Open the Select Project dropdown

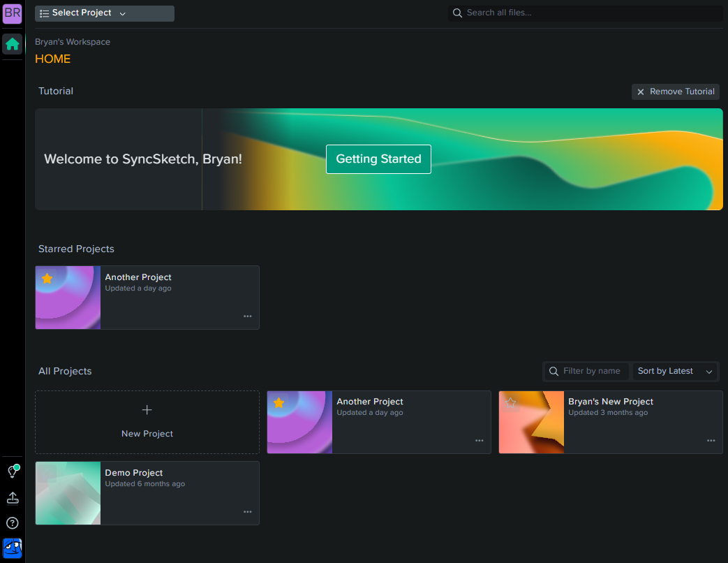[x=105, y=13]
